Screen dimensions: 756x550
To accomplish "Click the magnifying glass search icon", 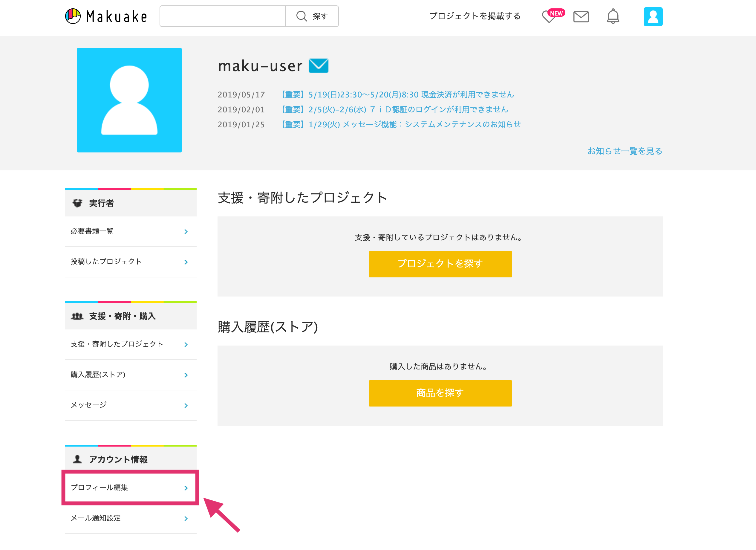I will pyautogui.click(x=301, y=16).
